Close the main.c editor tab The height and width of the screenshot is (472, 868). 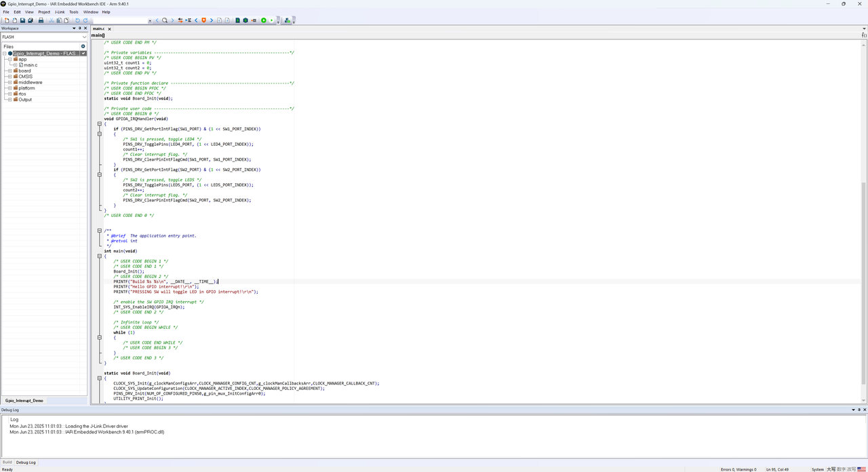point(110,29)
